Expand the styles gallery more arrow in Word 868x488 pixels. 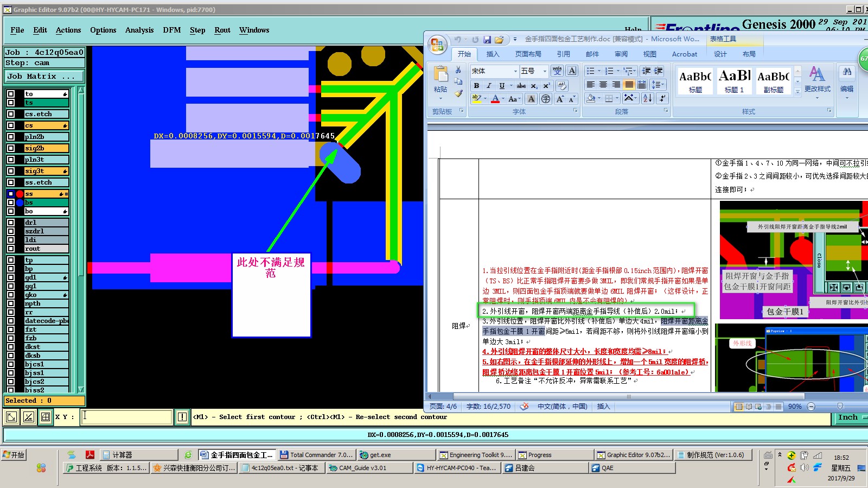coord(797,92)
